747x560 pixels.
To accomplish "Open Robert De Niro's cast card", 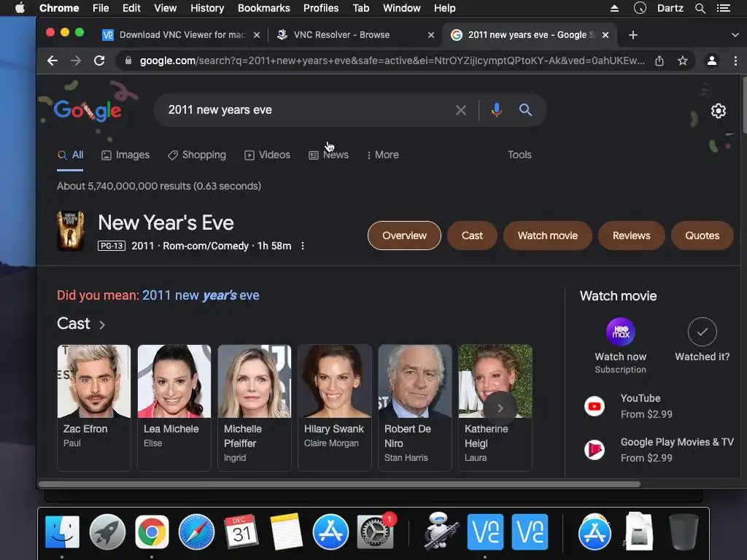I will tap(415, 408).
